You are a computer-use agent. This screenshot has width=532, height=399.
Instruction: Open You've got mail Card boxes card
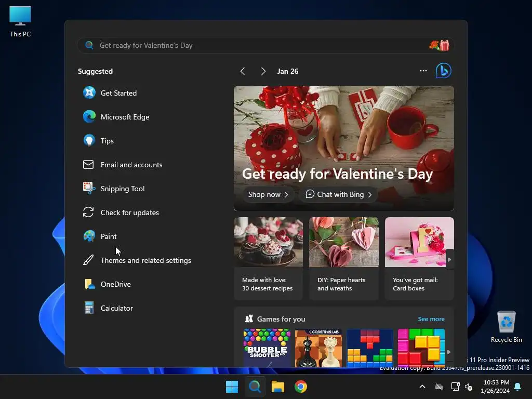click(x=419, y=259)
